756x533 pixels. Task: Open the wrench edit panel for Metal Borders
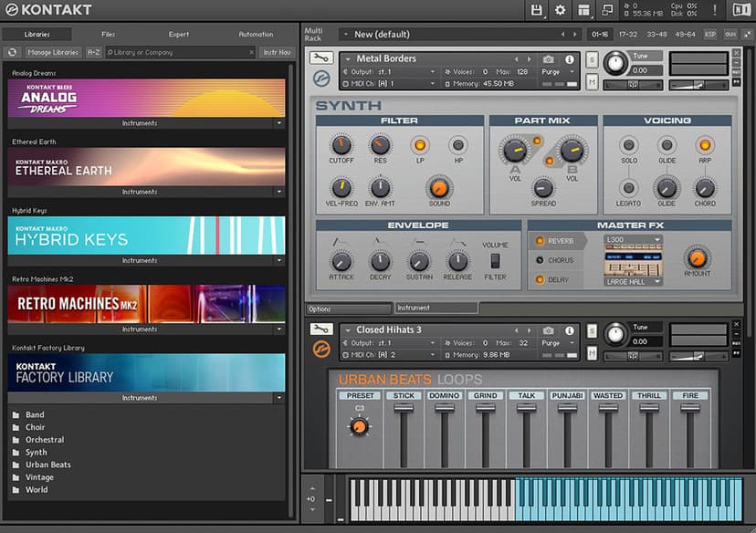point(321,57)
